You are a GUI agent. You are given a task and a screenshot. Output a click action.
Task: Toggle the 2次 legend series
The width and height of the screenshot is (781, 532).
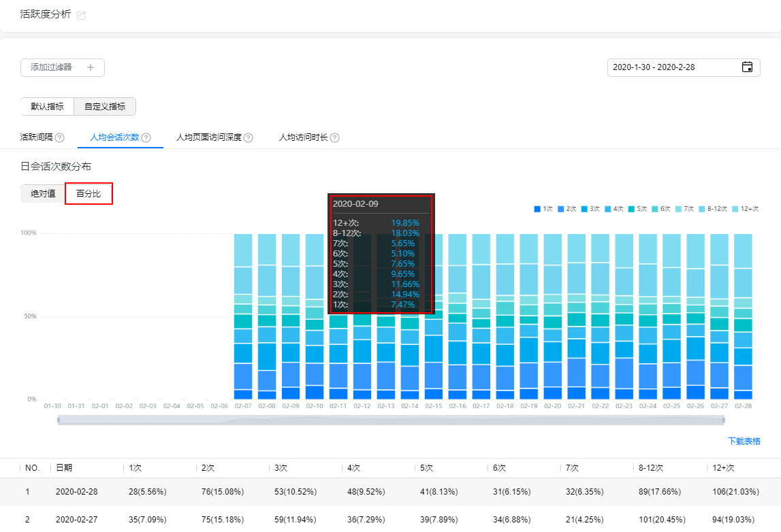[567, 209]
